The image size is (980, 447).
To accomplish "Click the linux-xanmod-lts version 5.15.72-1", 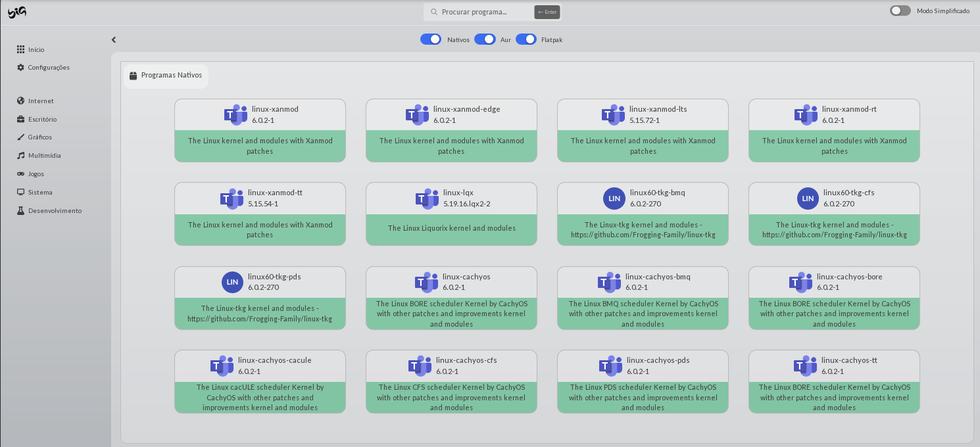I will coord(645,120).
